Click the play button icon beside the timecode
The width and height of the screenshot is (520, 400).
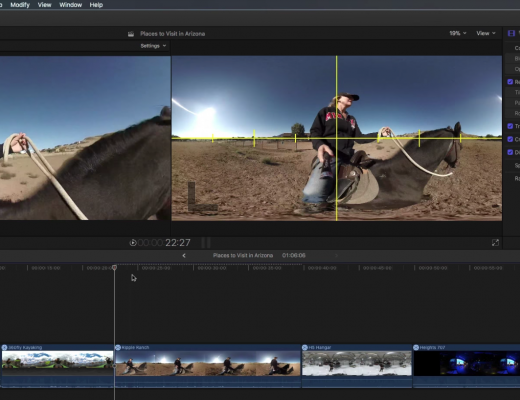coord(133,243)
